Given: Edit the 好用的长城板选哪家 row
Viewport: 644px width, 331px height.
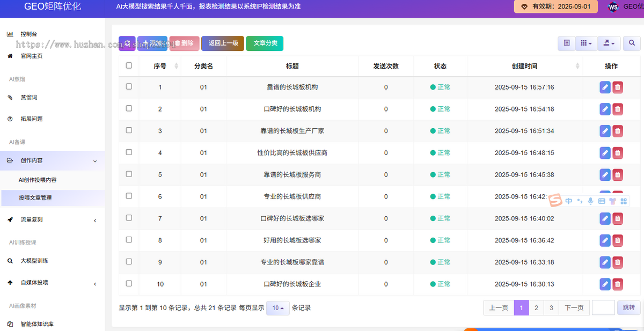Looking at the screenshot, I should tap(605, 240).
